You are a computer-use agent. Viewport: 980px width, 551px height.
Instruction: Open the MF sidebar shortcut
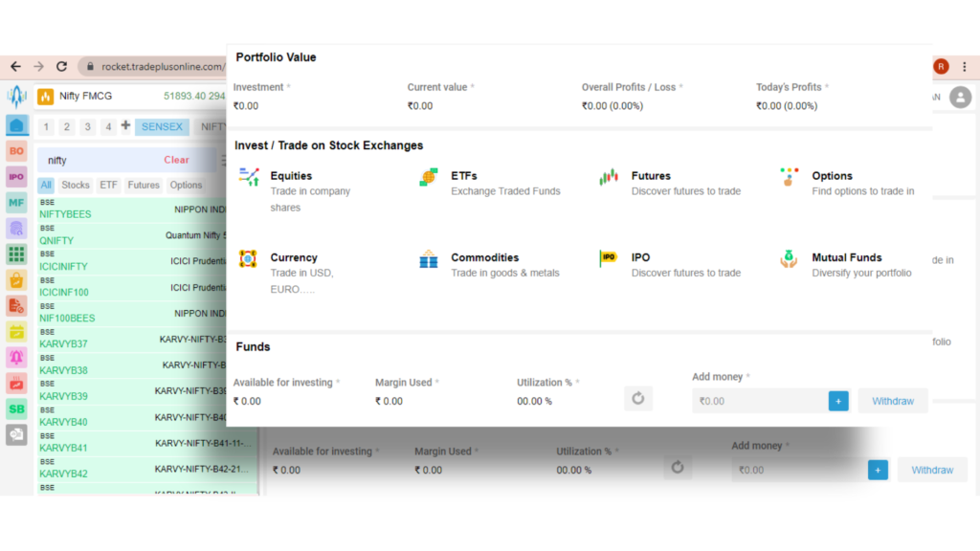[15, 202]
